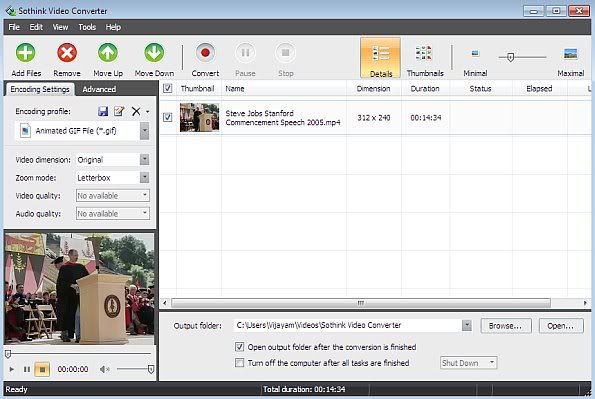Image resolution: width=595 pixels, height=399 pixels.
Task: Delete the encoding profile with the X icon
Action: 136,111
